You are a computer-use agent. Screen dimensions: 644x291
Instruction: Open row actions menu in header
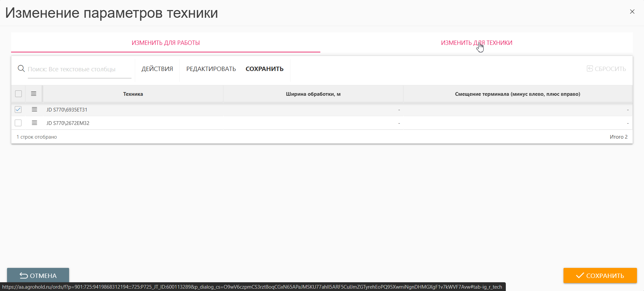tap(34, 94)
